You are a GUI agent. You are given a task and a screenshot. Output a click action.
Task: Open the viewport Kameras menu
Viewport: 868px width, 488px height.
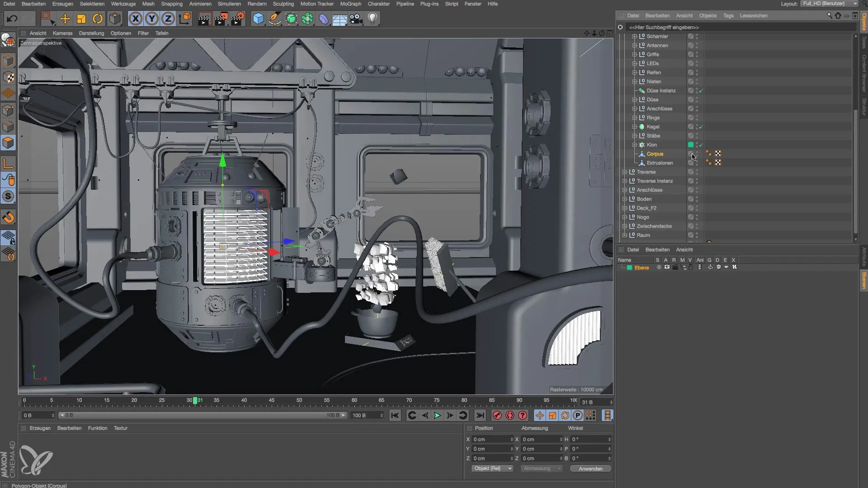62,33
